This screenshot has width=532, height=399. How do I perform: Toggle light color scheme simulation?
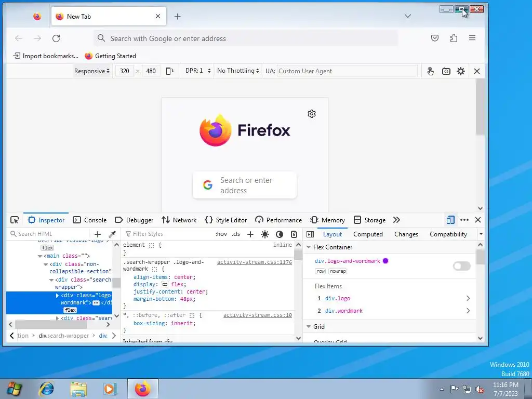tap(265, 234)
